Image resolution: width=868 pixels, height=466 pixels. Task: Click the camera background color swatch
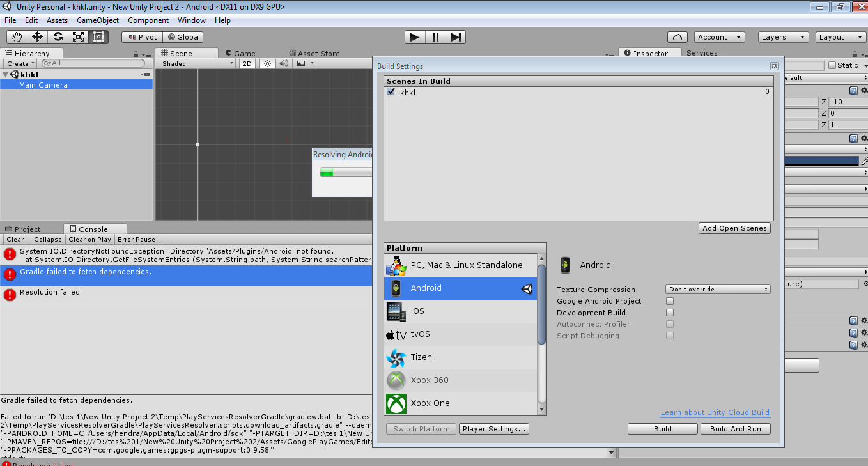coord(821,161)
